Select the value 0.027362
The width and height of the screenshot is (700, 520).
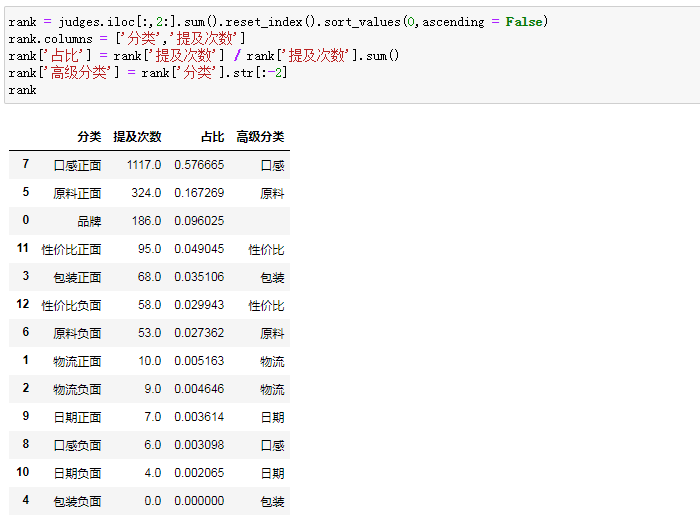tap(199, 333)
